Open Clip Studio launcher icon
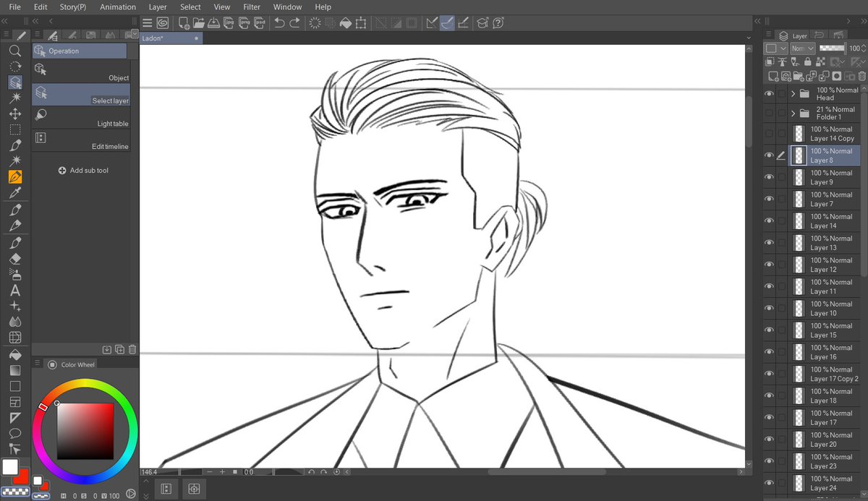868x501 pixels. (162, 23)
